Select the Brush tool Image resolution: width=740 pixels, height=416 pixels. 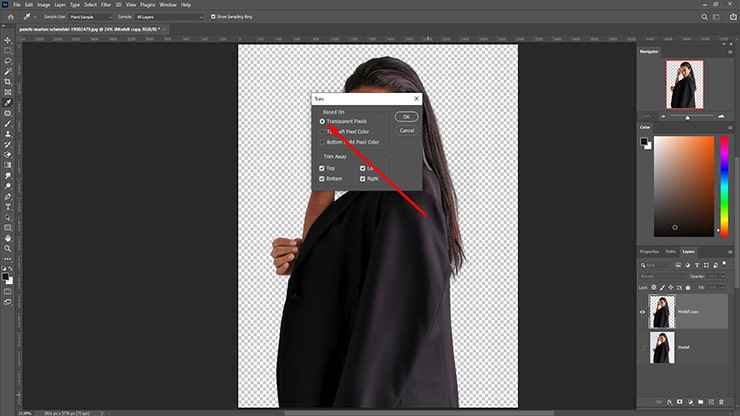[x=8, y=124]
